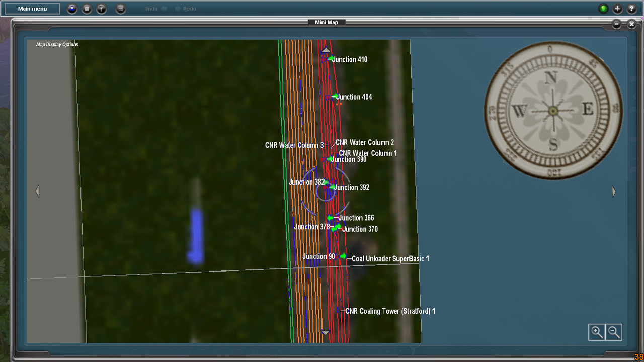The width and height of the screenshot is (644, 362).
Task: Click the compass rose
Action: 553,110
